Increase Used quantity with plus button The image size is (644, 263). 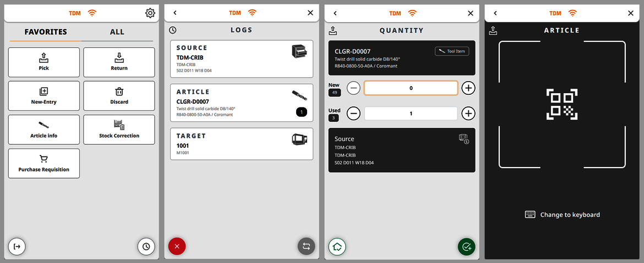pos(468,114)
